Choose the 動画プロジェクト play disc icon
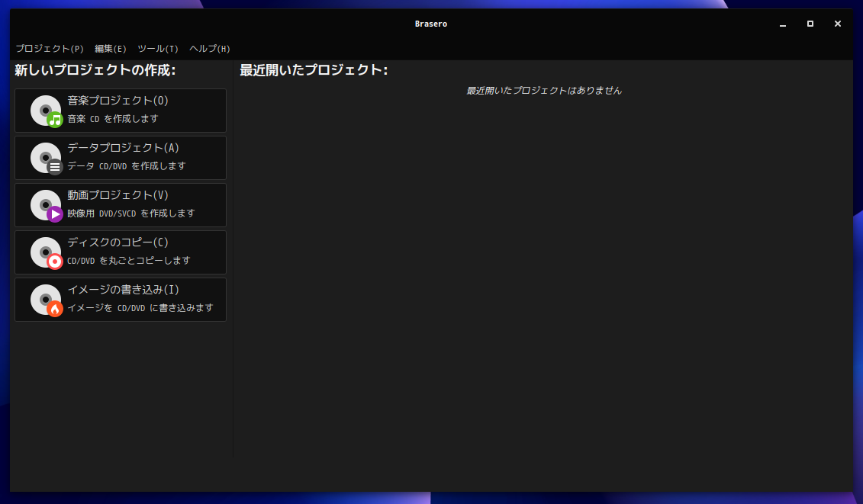Screen dimensions: 863x504 (x=47, y=206)
